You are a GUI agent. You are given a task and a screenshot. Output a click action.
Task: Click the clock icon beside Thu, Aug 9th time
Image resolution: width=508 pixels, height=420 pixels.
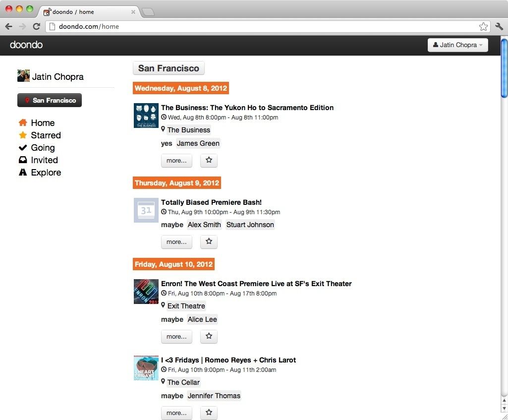164,212
